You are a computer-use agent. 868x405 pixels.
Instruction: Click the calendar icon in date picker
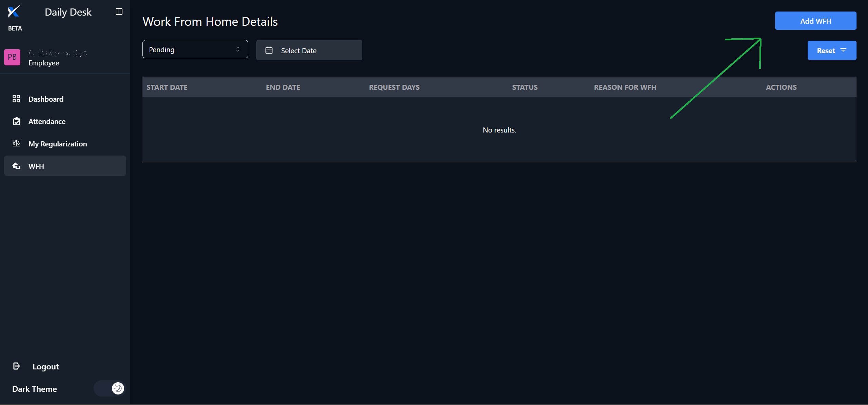pyautogui.click(x=269, y=50)
